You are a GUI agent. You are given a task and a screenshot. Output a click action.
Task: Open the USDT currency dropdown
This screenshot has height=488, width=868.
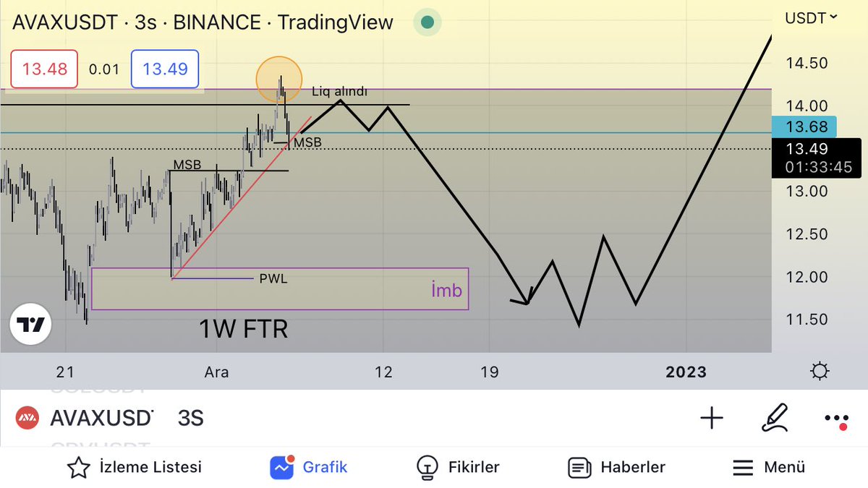point(809,18)
